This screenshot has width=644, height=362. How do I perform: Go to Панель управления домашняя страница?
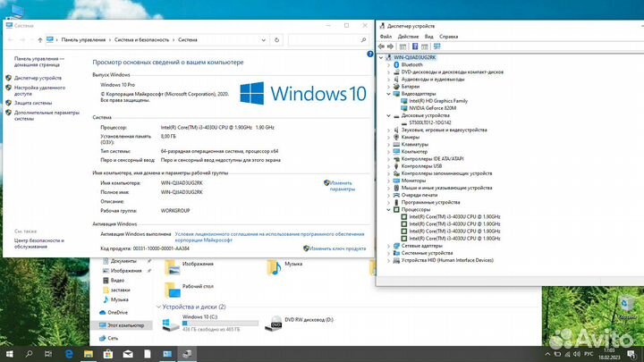[x=39, y=62]
